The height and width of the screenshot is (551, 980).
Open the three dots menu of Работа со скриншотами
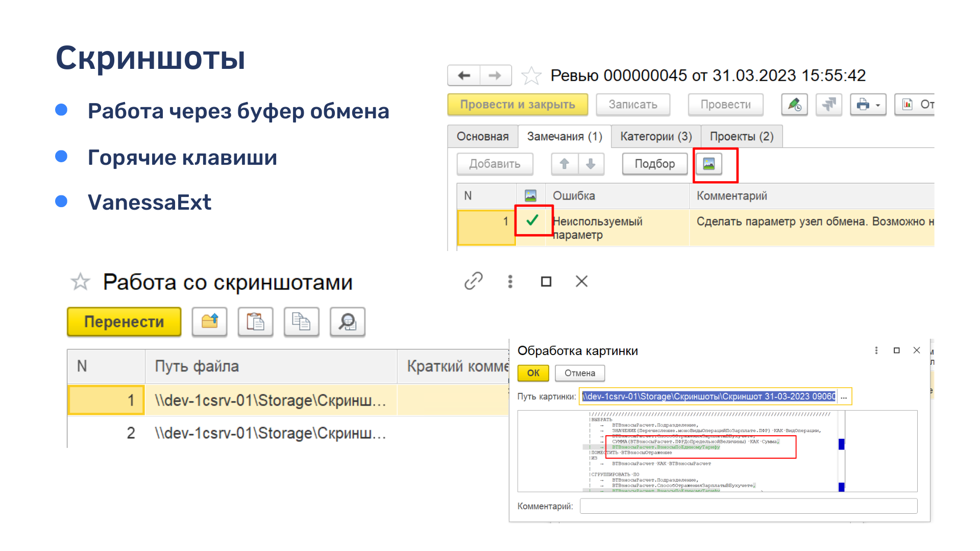click(510, 281)
